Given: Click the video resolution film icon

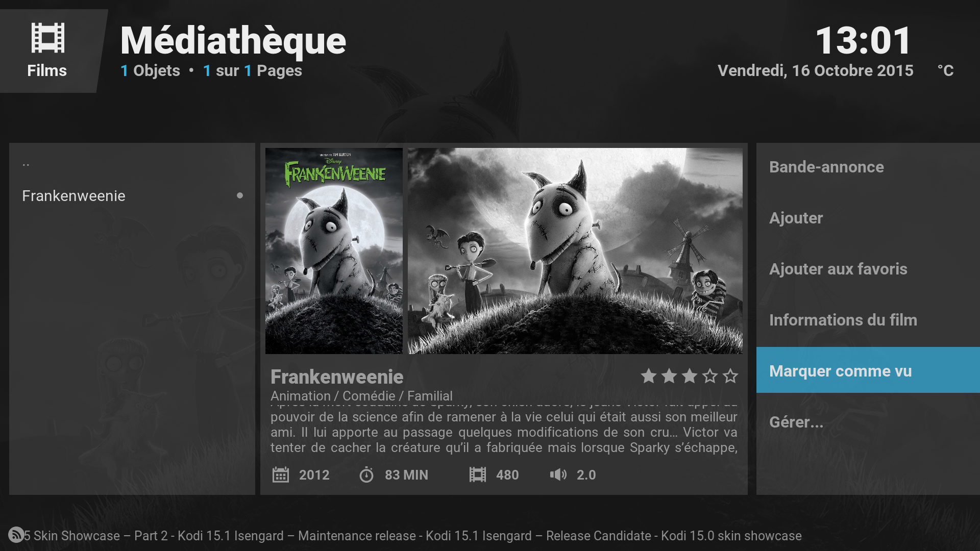Looking at the screenshot, I should point(478,475).
